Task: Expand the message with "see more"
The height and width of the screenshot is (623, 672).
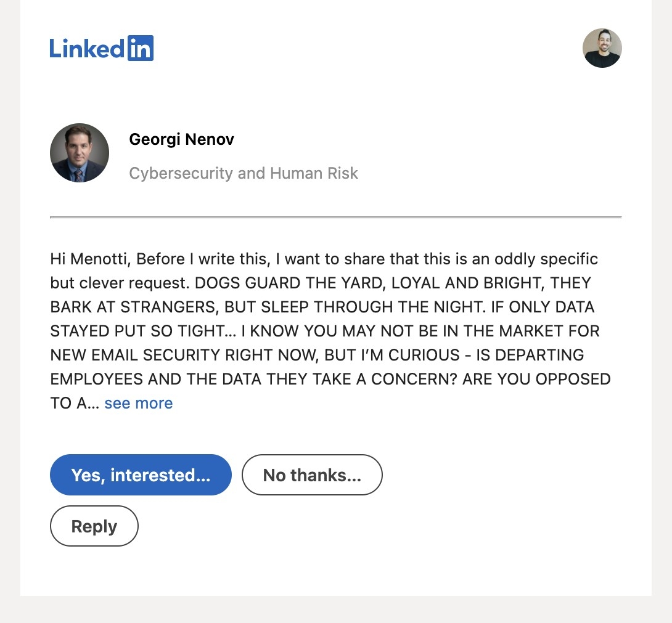Action: [138, 403]
